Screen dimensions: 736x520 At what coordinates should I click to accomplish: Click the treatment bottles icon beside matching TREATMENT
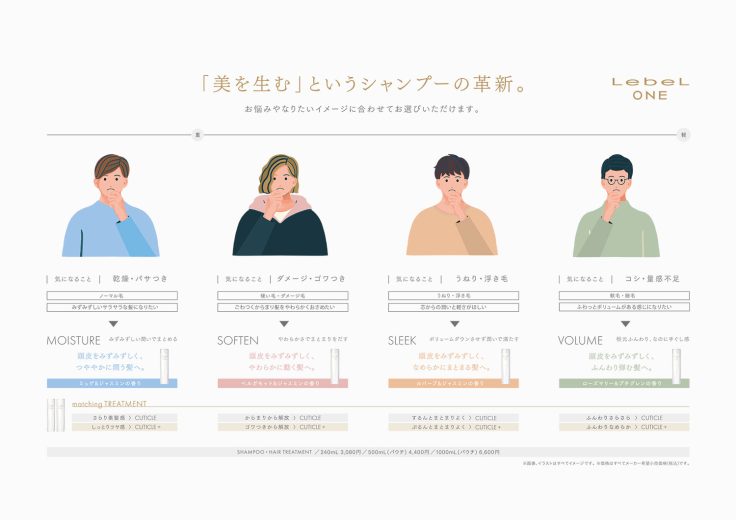pos(56,415)
